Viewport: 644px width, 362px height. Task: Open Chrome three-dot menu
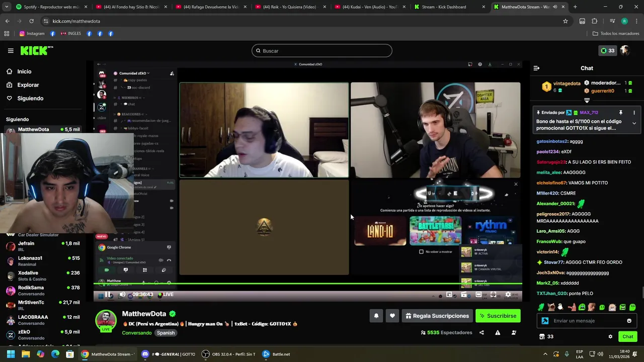tap(636, 21)
